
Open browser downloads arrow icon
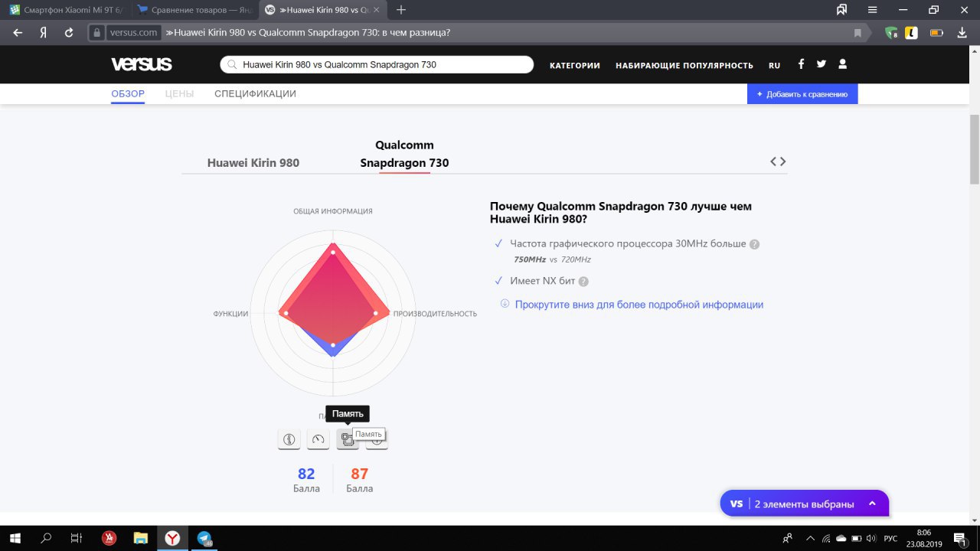[x=962, y=33]
